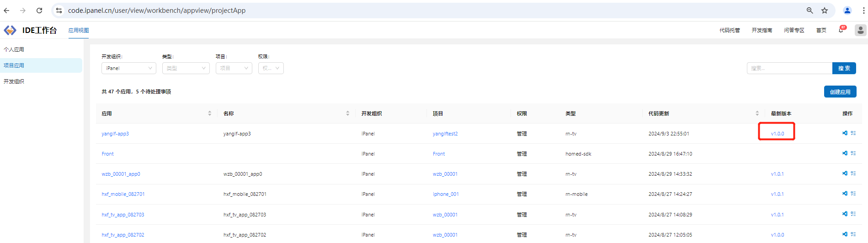Reload the page in the browser
Viewport: 868px width, 243px height.
click(x=39, y=11)
